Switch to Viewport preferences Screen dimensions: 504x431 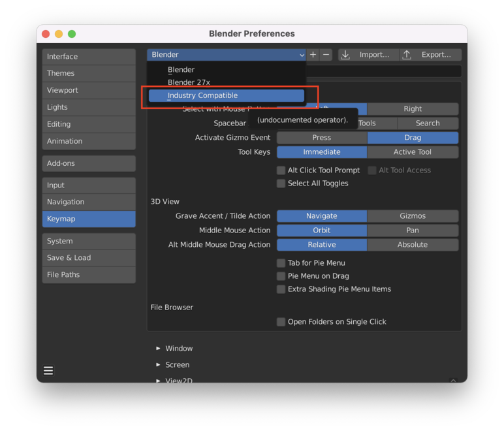(x=89, y=90)
